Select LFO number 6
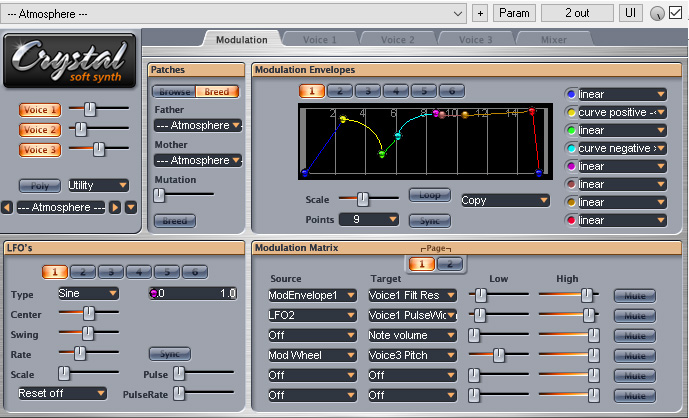Viewport: 689px width, 418px height. 195,272
